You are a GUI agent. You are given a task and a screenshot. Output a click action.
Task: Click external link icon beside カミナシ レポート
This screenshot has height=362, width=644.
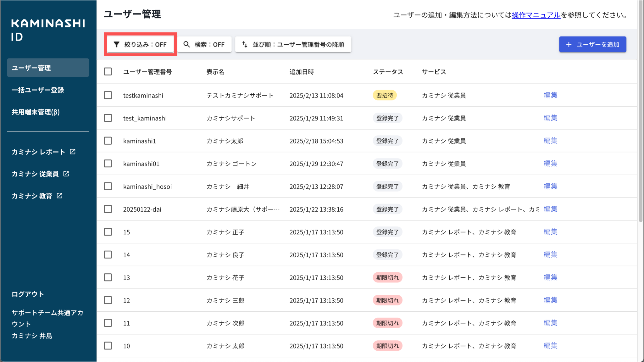[x=73, y=152]
